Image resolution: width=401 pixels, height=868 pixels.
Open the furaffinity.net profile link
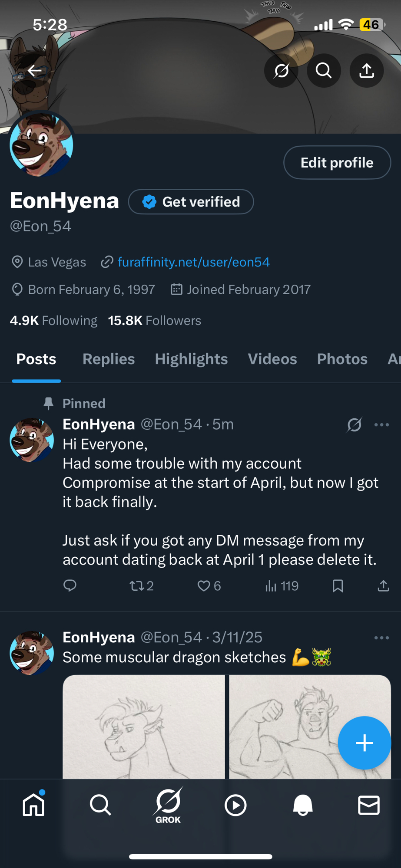[193, 262]
